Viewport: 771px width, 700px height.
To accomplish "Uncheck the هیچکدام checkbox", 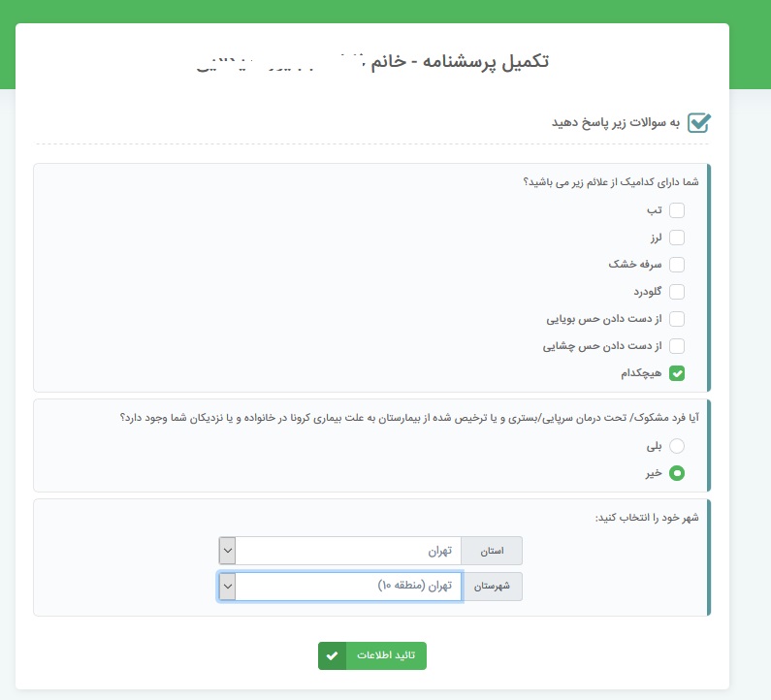I will coord(677,372).
